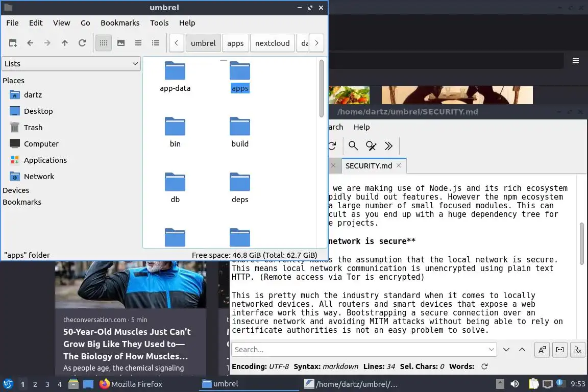Click the volume speaker tray icon
Viewport: 588px width, 392px height.
pos(514,384)
